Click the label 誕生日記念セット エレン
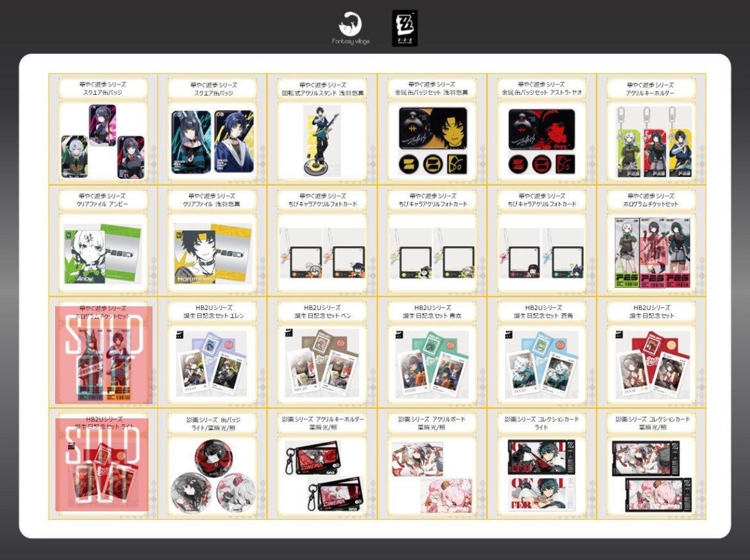This screenshot has height=560, width=750. 214,316
